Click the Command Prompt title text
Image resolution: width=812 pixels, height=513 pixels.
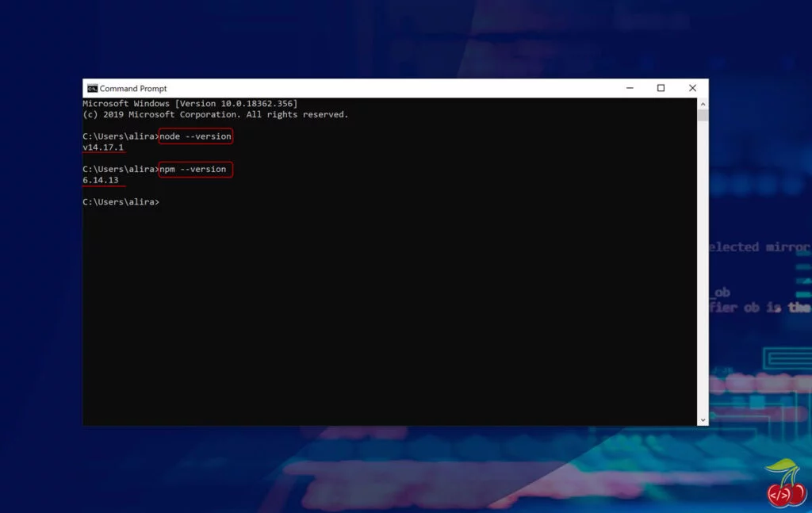133,89
